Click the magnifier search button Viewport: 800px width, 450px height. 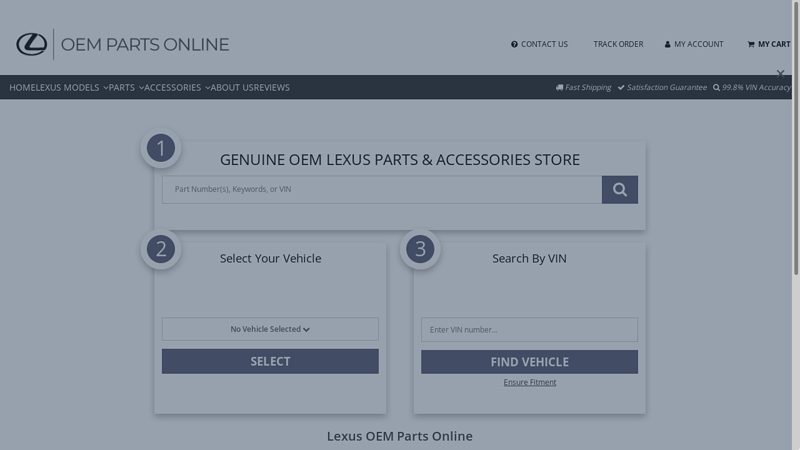pyautogui.click(x=619, y=190)
